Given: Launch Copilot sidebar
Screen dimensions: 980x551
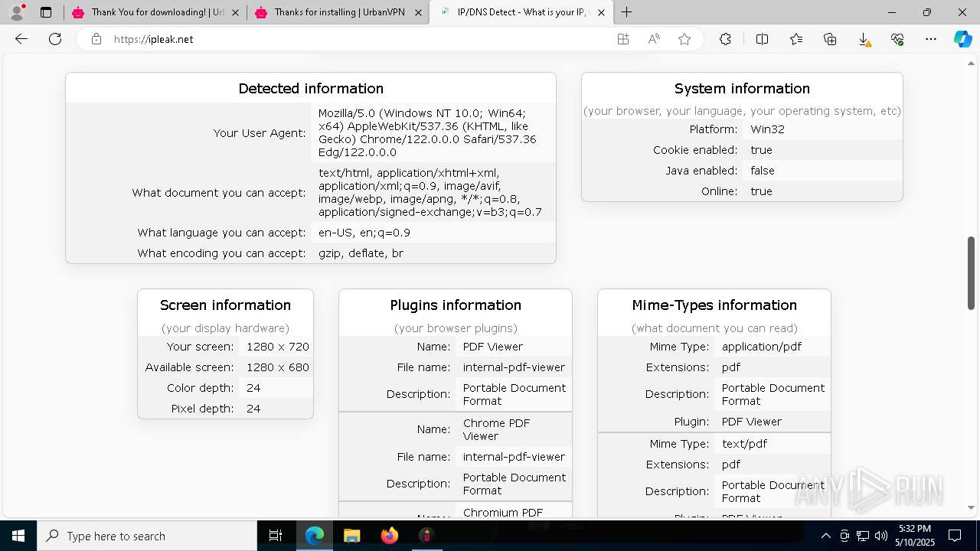Looking at the screenshot, I should (962, 39).
